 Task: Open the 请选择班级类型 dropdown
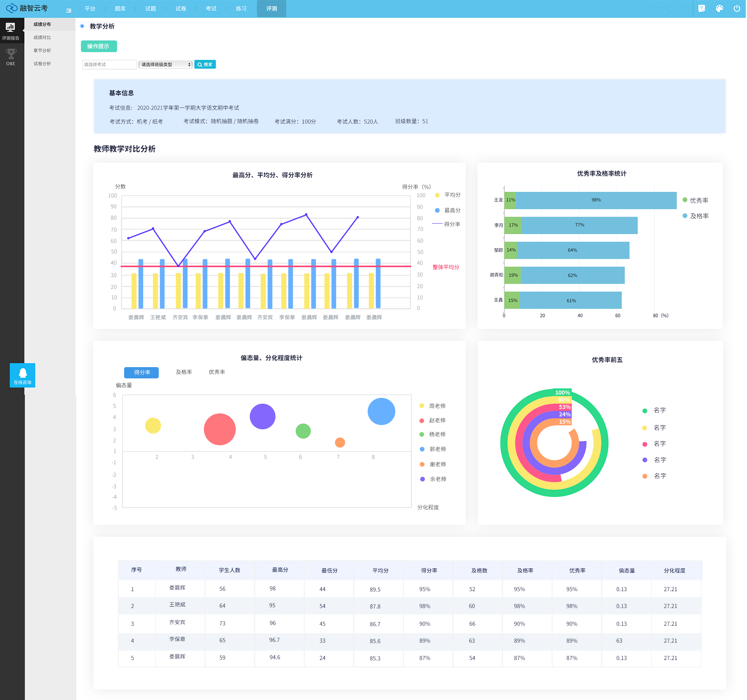tap(166, 65)
